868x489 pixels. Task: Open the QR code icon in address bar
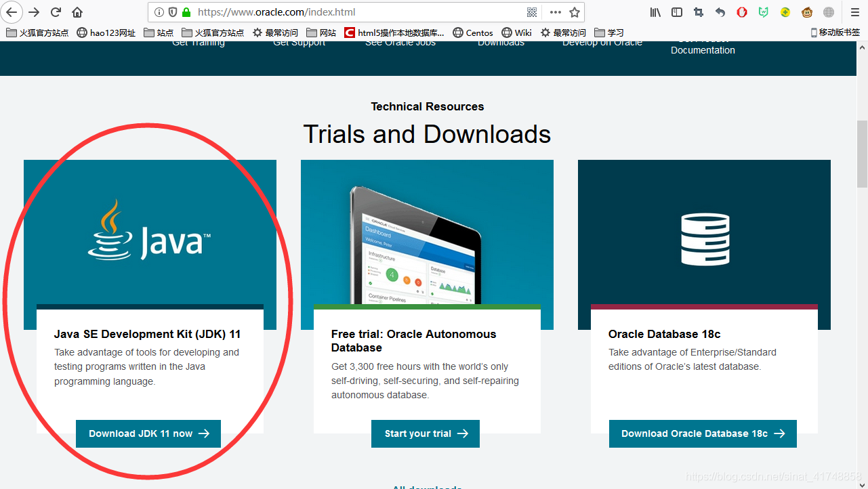tap(532, 12)
